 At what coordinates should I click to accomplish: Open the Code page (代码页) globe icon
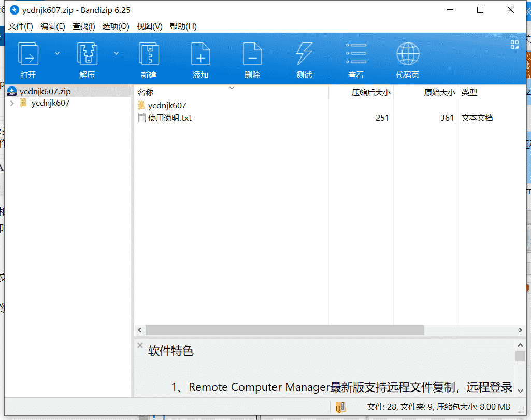tap(408, 54)
